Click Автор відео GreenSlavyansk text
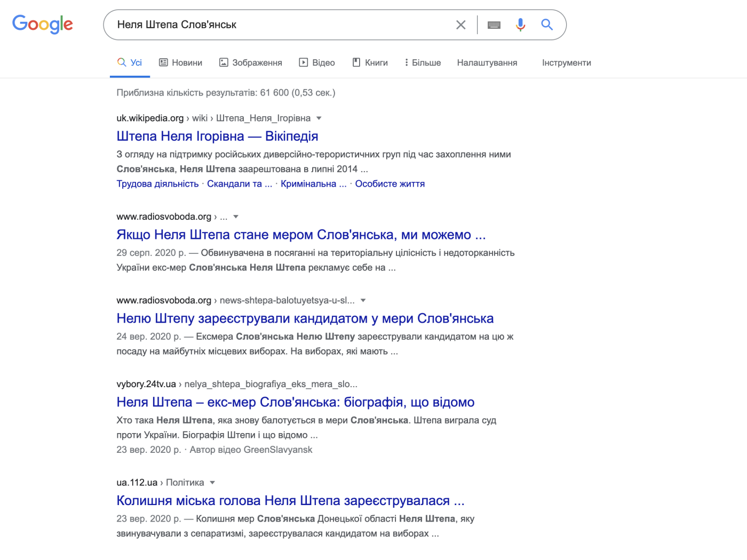The height and width of the screenshot is (560, 747). (x=251, y=450)
